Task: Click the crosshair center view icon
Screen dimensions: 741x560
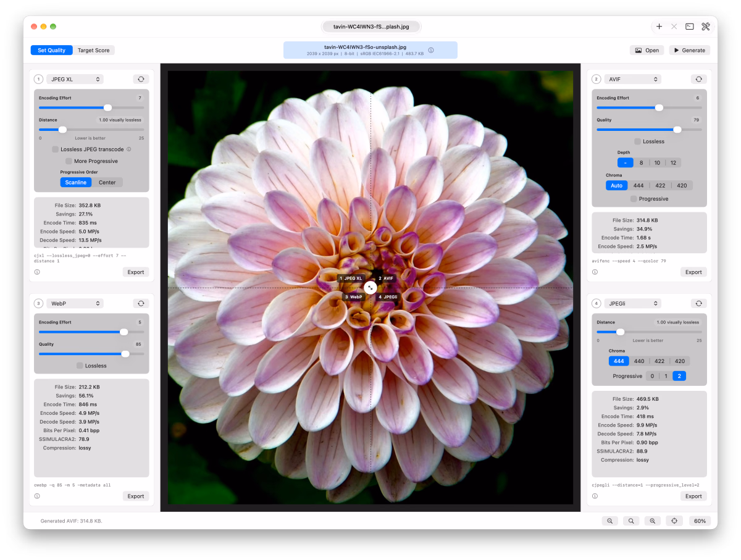Action: [x=674, y=521]
